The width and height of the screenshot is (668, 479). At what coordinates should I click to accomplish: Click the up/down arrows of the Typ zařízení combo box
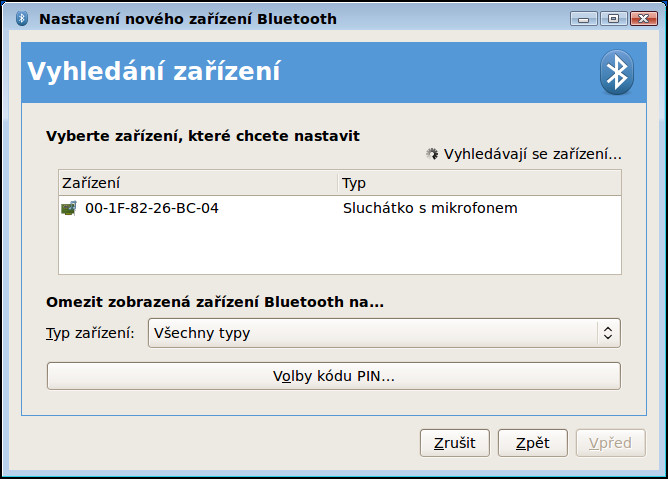point(608,333)
